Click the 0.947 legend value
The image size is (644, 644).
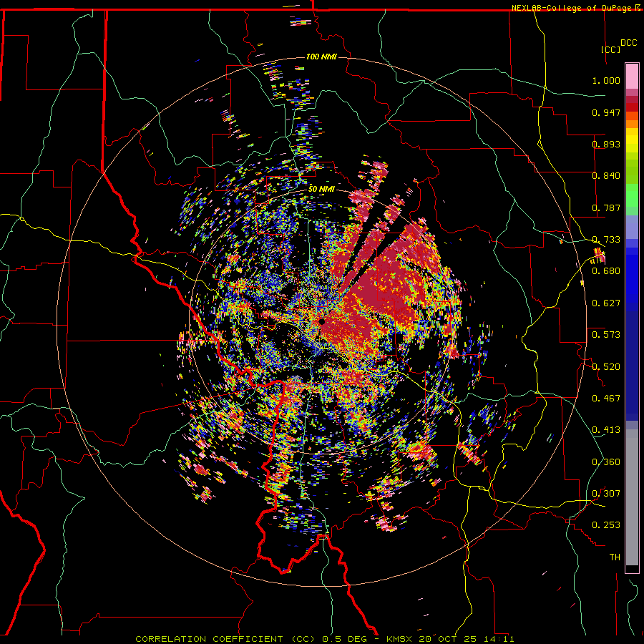click(x=606, y=112)
